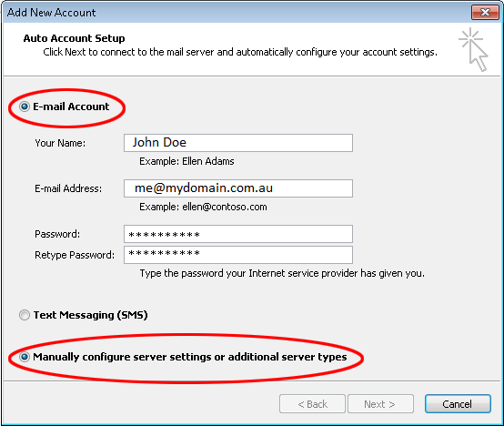
Task: Click the cursor sparkle wizard icon
Action: [x=474, y=49]
